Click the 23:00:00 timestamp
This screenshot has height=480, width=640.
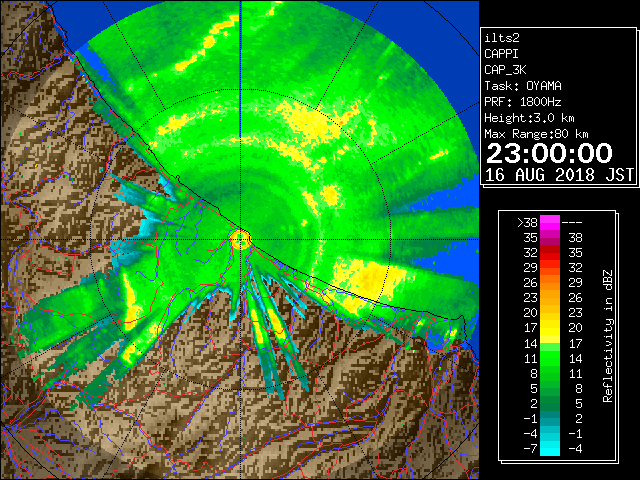tap(549, 153)
